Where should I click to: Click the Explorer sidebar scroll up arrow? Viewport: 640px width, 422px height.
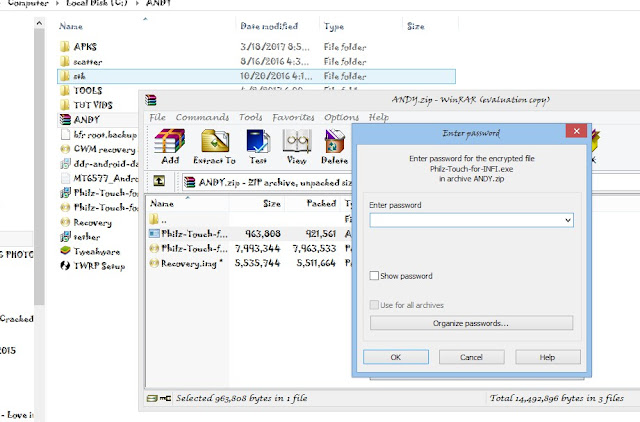click(39, 24)
